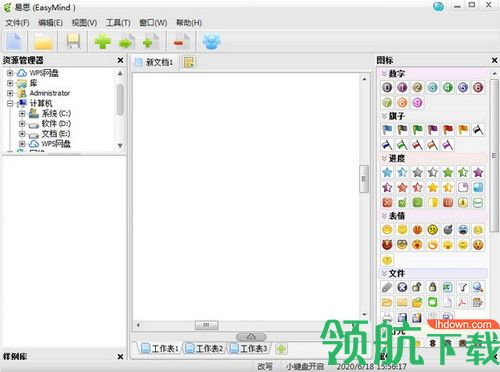Insert the purple star progress icon

pos(478,172)
